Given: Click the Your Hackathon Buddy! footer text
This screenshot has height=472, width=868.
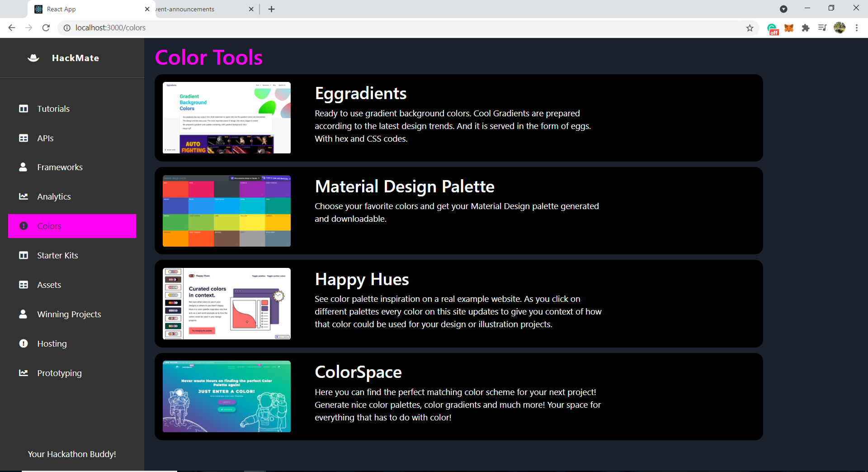Looking at the screenshot, I should (72, 454).
